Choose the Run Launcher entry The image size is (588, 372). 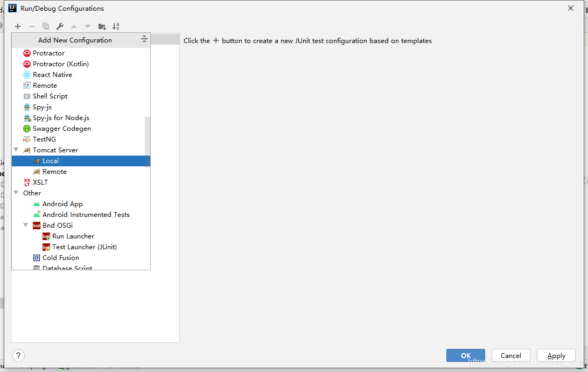(81, 236)
